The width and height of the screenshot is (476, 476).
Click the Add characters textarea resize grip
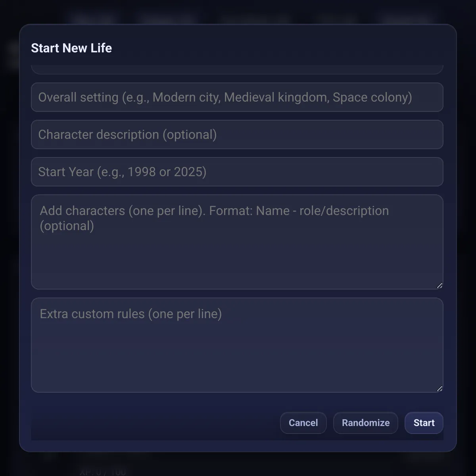click(x=440, y=285)
